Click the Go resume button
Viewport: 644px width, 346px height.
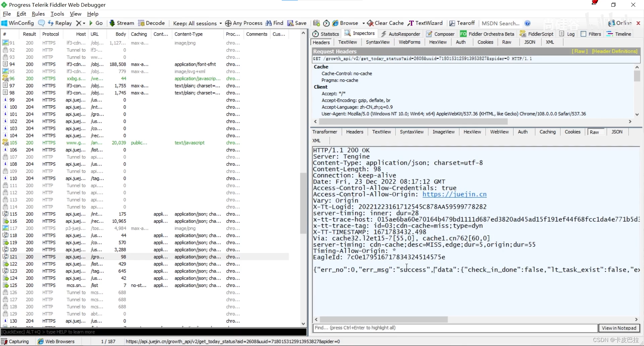[x=96, y=23]
